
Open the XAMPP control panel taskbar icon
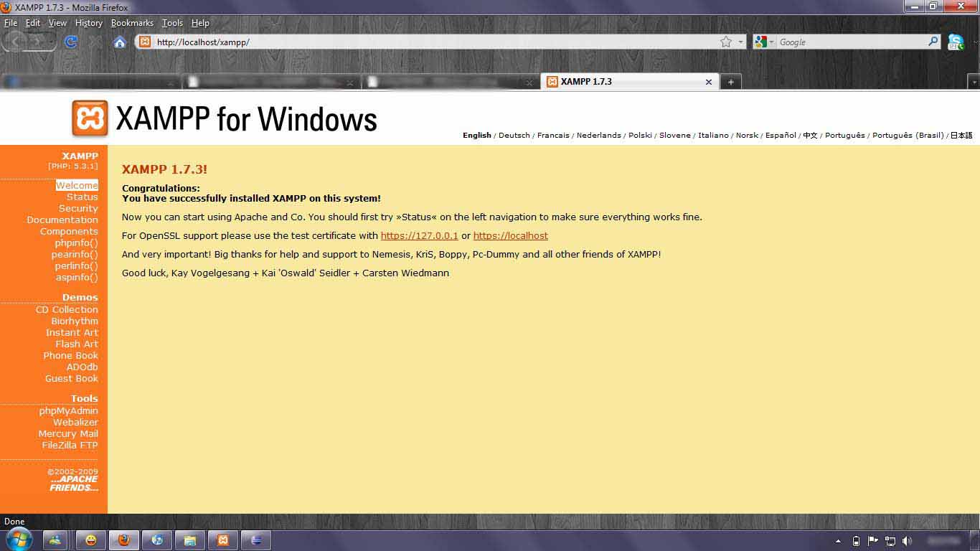pyautogui.click(x=222, y=540)
